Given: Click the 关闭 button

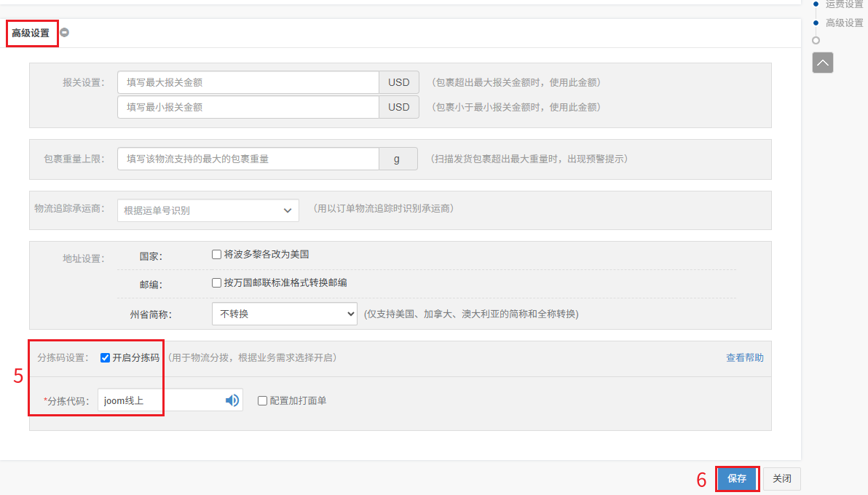Looking at the screenshot, I should [782, 478].
